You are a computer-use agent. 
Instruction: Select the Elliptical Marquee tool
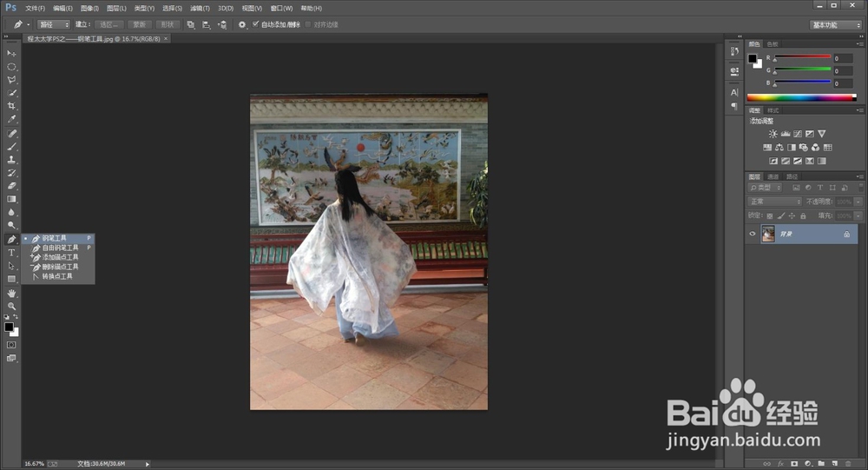11,67
